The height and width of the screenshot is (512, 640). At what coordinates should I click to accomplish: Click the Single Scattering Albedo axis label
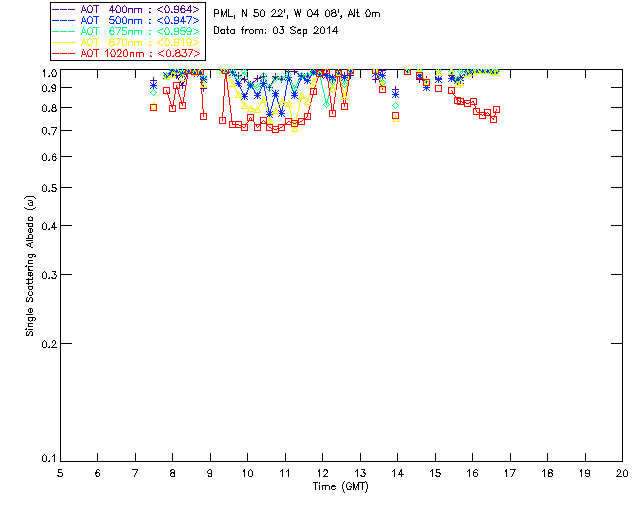30,266
